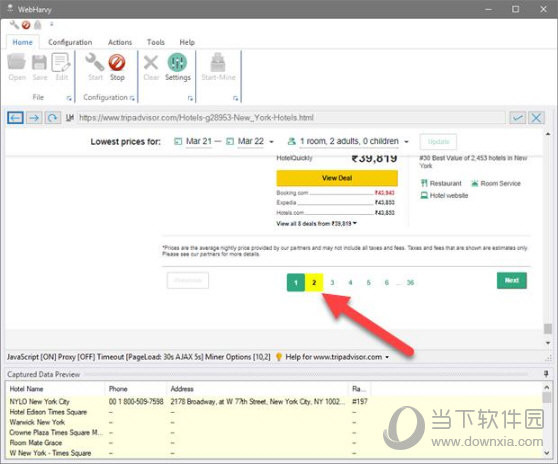Open quick access toolbar customize dropdown

[52, 24]
